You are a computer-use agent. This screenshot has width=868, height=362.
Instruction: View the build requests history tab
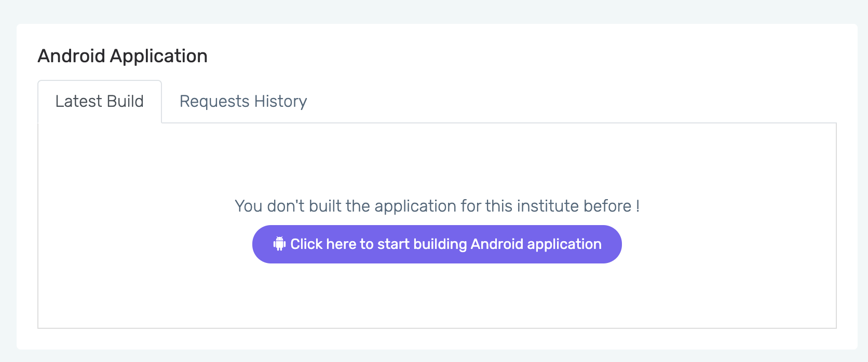pyautogui.click(x=243, y=101)
